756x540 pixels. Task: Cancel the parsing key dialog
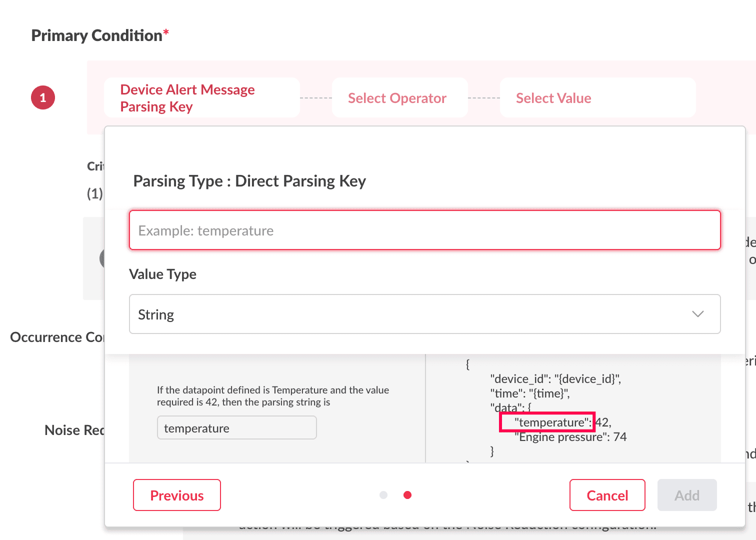coord(607,495)
